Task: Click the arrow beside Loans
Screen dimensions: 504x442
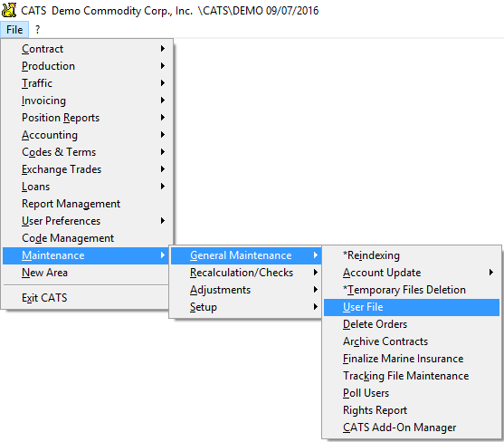Action: (x=163, y=187)
